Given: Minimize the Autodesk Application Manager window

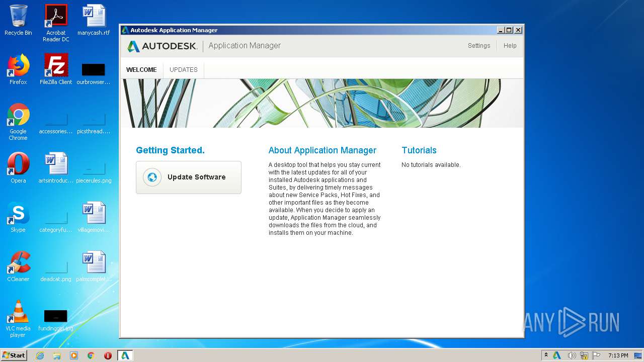Looking at the screenshot, I should tap(501, 30).
